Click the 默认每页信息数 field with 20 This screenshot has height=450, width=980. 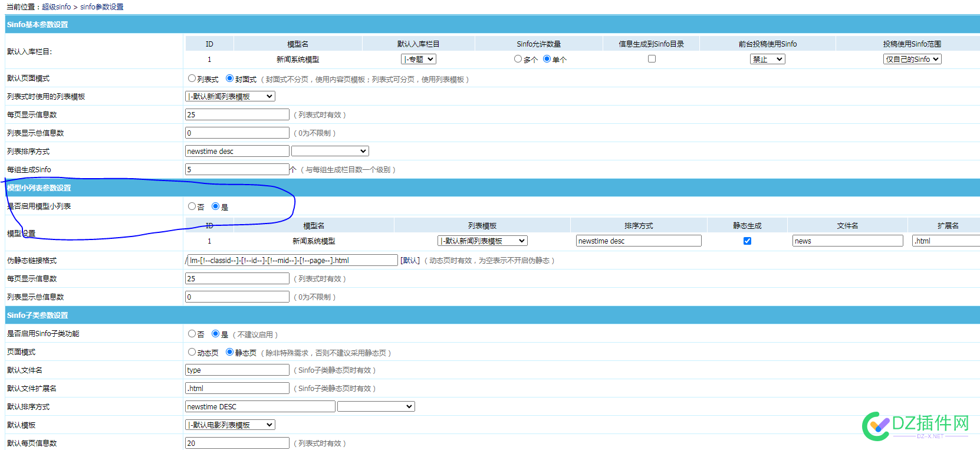tap(237, 443)
